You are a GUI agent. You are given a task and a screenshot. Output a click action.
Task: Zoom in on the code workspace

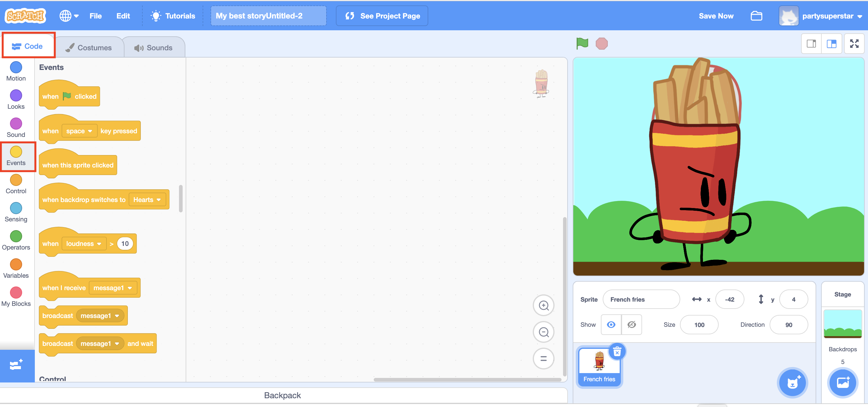[543, 305]
